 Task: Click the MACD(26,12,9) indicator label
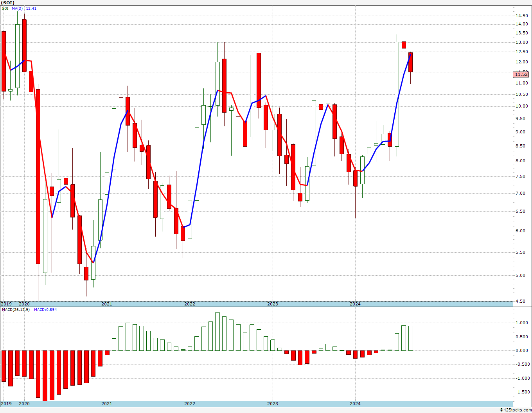16,310
